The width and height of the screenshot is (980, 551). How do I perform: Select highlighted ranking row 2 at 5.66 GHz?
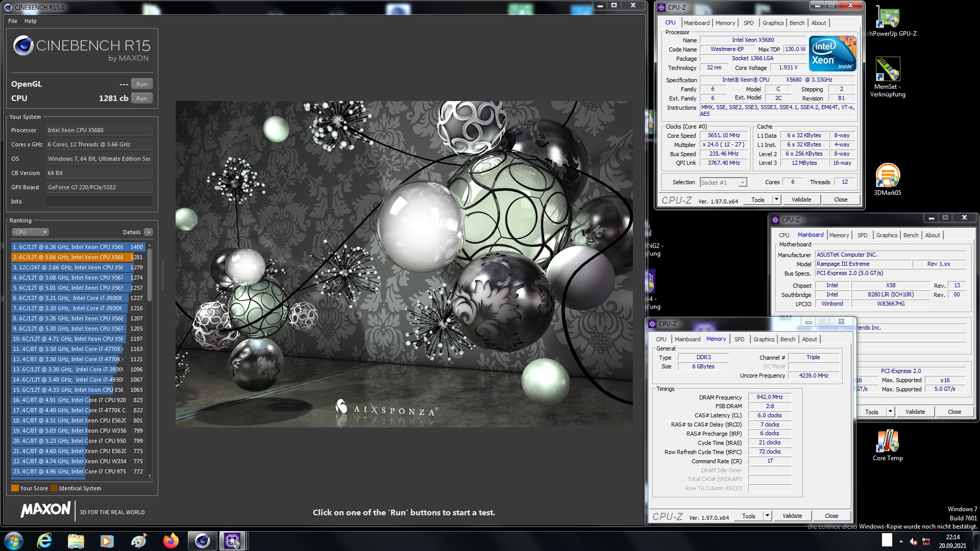tap(79, 257)
